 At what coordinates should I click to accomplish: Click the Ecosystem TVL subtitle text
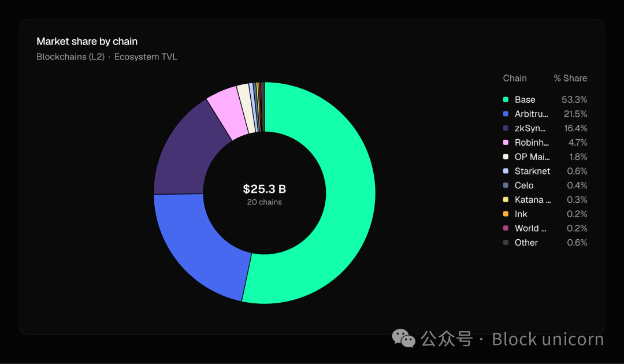click(146, 57)
